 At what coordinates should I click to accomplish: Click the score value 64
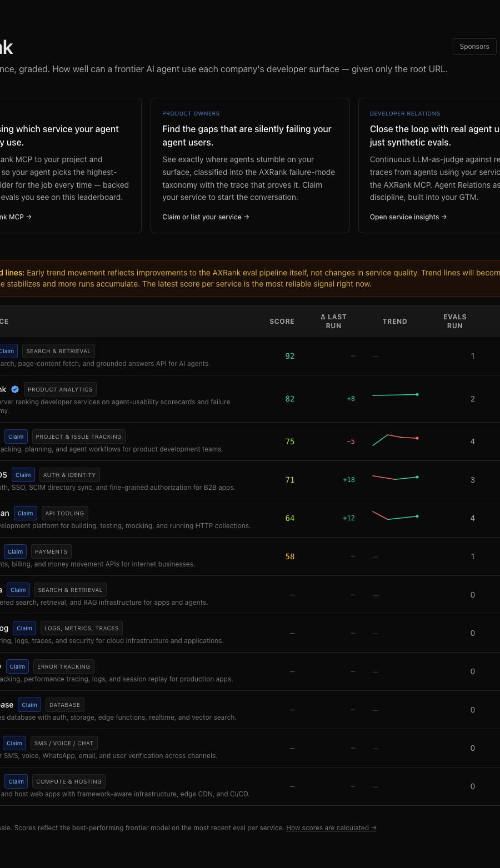[x=290, y=518]
